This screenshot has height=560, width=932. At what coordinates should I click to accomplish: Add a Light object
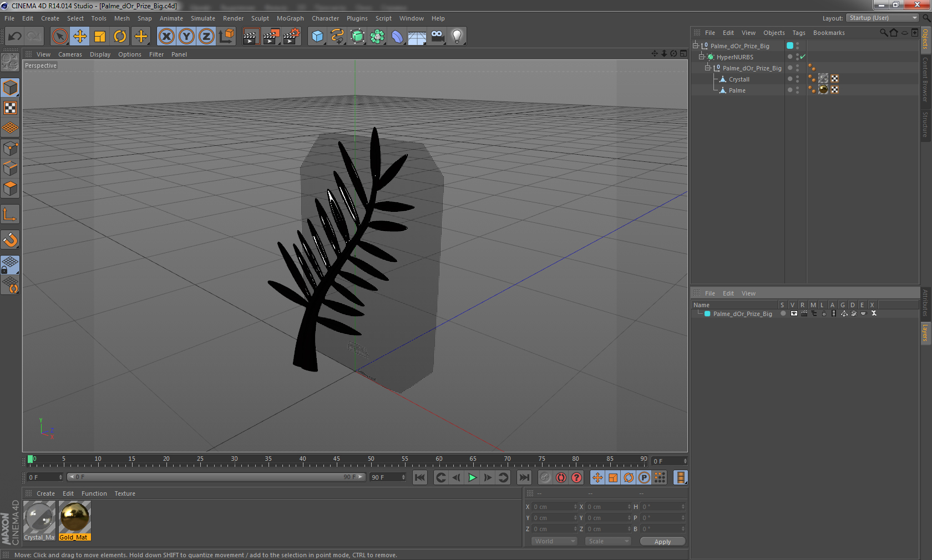457,37
